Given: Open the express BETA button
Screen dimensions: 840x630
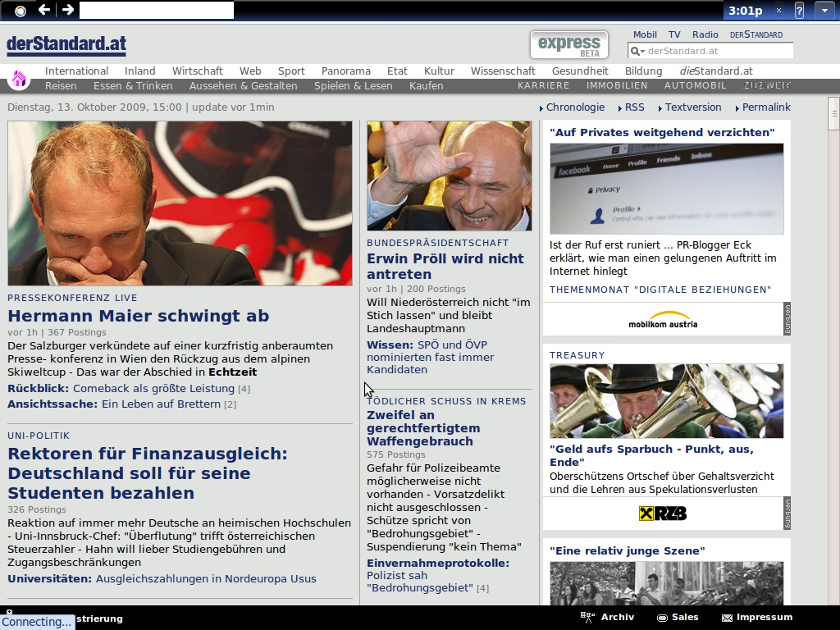Looking at the screenshot, I should (569, 45).
